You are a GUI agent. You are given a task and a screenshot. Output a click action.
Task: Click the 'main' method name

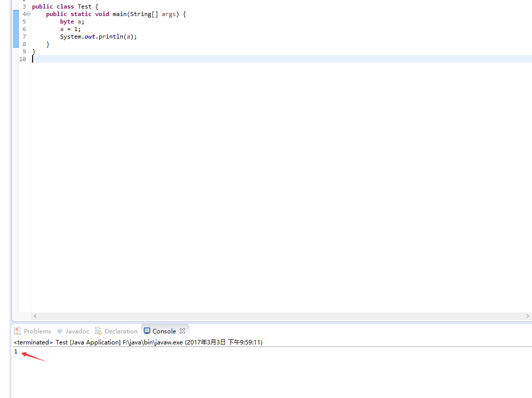click(x=119, y=14)
